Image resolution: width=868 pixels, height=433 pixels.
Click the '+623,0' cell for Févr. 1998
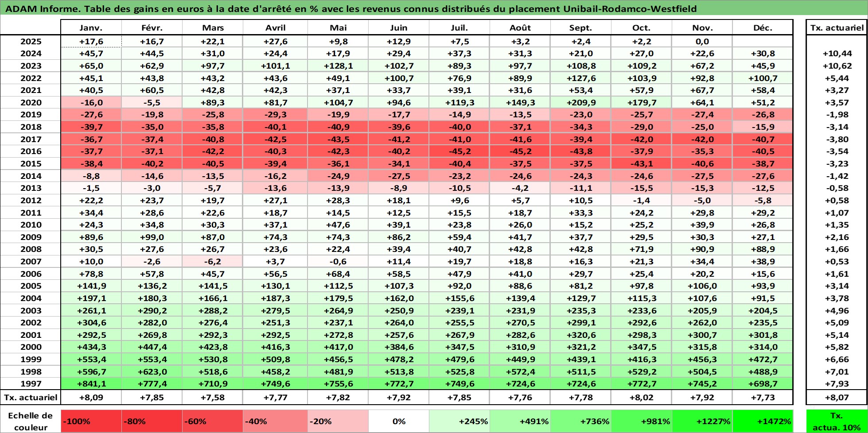point(152,371)
